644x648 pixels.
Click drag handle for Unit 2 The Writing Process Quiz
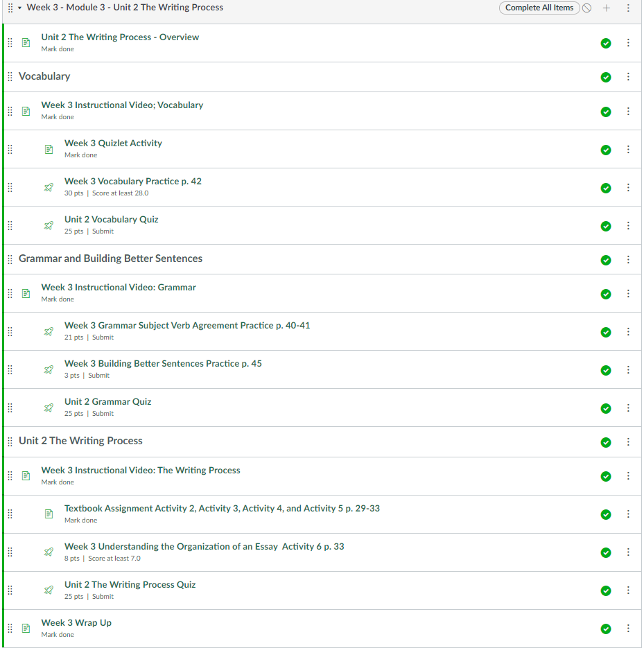(10, 590)
